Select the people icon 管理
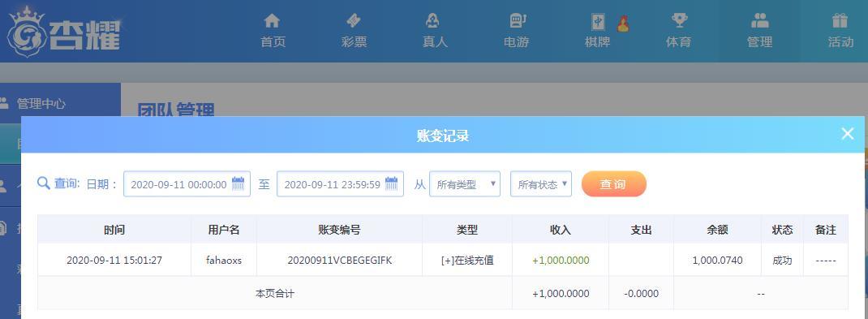868x319 pixels. point(759,21)
